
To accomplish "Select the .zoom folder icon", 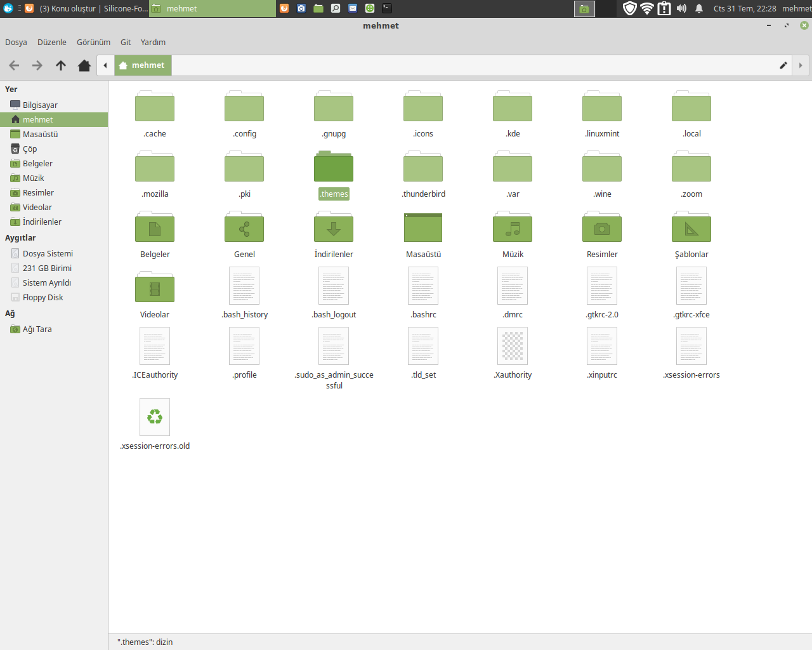I will click(691, 166).
